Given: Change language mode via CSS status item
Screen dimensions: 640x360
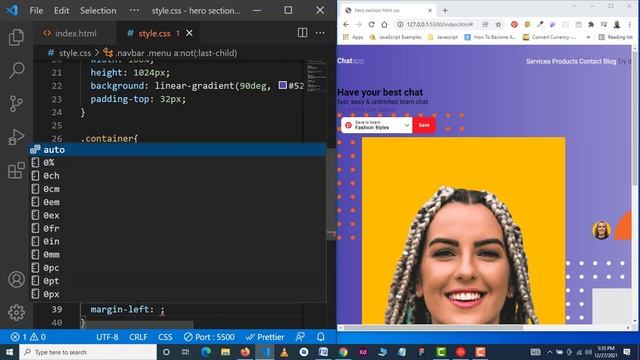Looking at the screenshot, I should 165,337.
